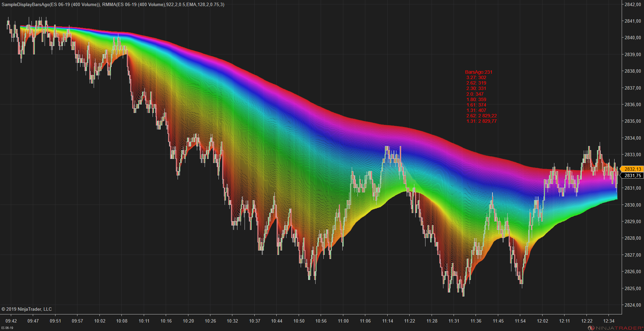Click the red '1.61: 374' line

click(476, 105)
